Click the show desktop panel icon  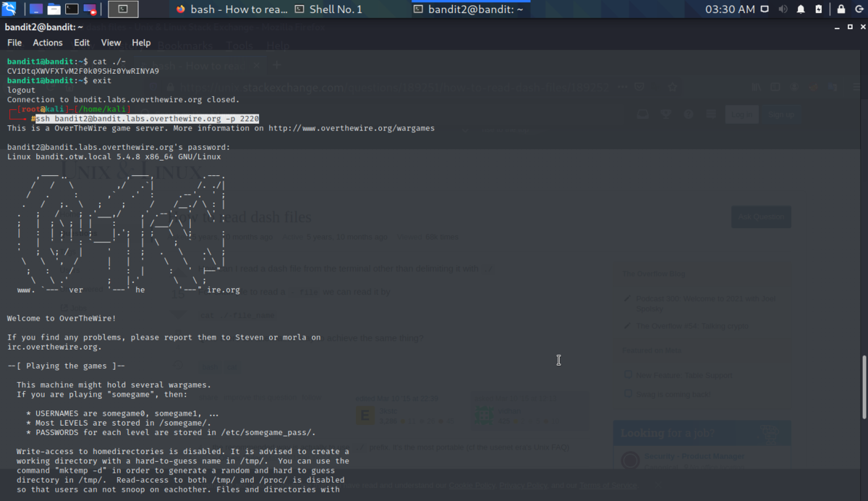pyautogui.click(x=36, y=9)
